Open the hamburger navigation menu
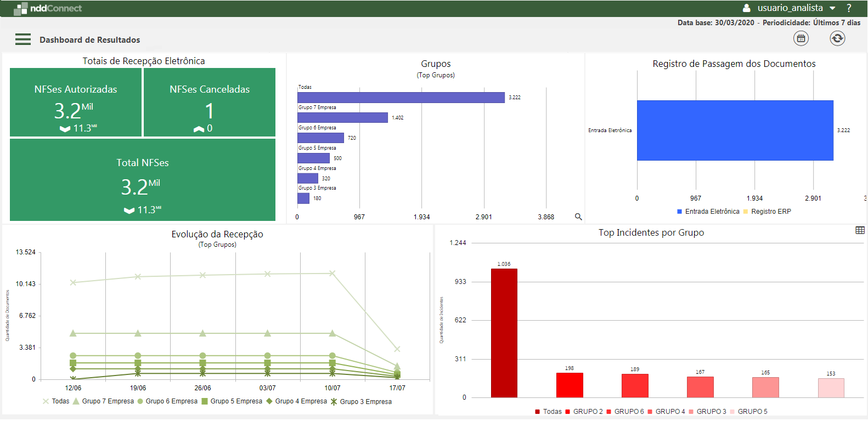The width and height of the screenshot is (868, 421). tap(23, 39)
